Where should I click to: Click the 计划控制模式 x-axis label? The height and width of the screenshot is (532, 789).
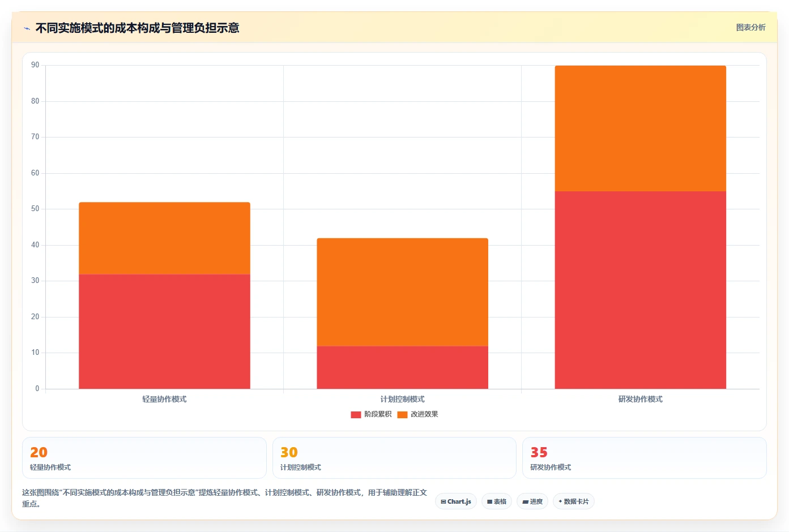[402, 399]
